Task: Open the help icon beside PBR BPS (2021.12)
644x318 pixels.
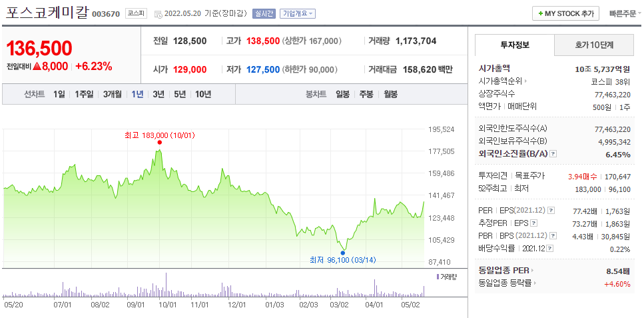Action: [x=553, y=236]
